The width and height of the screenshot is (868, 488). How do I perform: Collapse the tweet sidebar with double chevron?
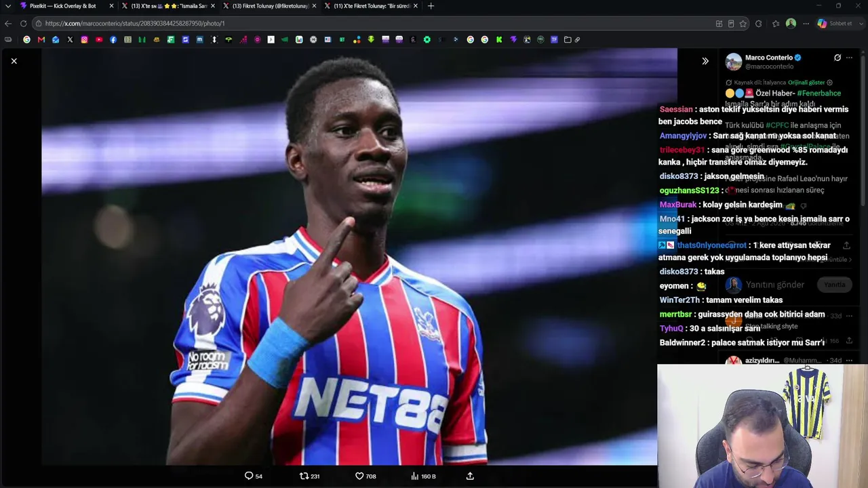point(705,61)
